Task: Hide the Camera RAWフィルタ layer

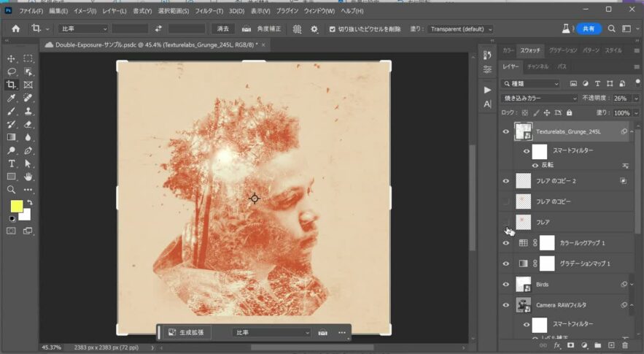Action: point(506,305)
